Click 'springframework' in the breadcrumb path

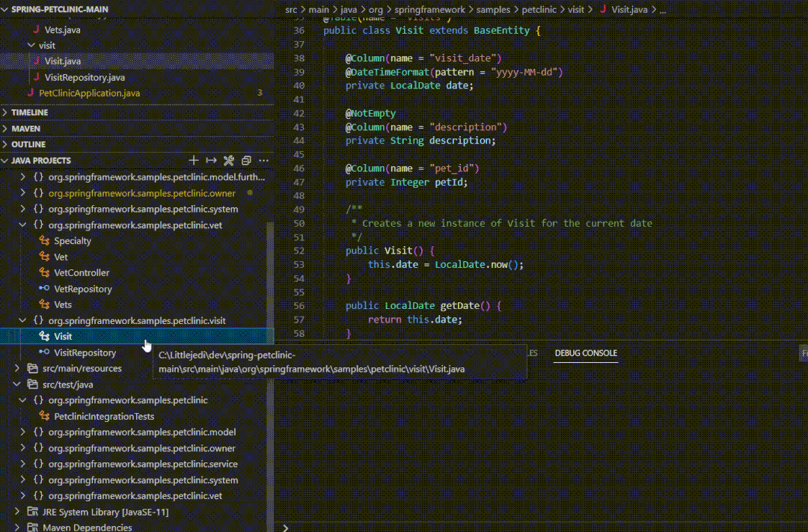pos(429,10)
